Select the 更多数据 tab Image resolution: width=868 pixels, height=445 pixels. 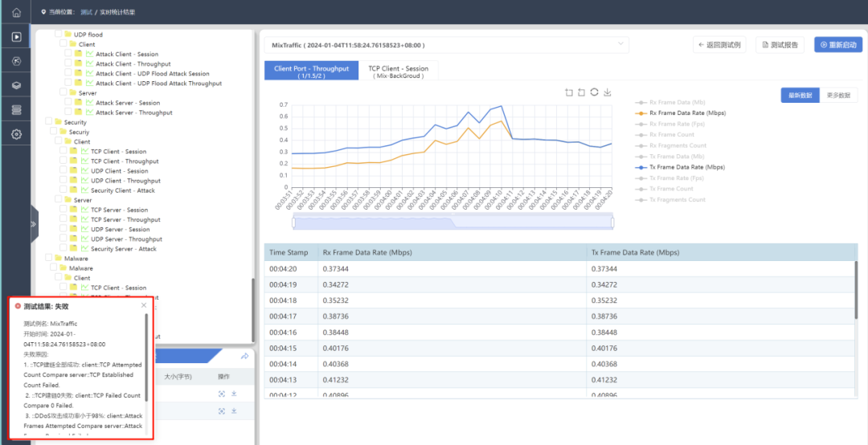[x=838, y=95]
